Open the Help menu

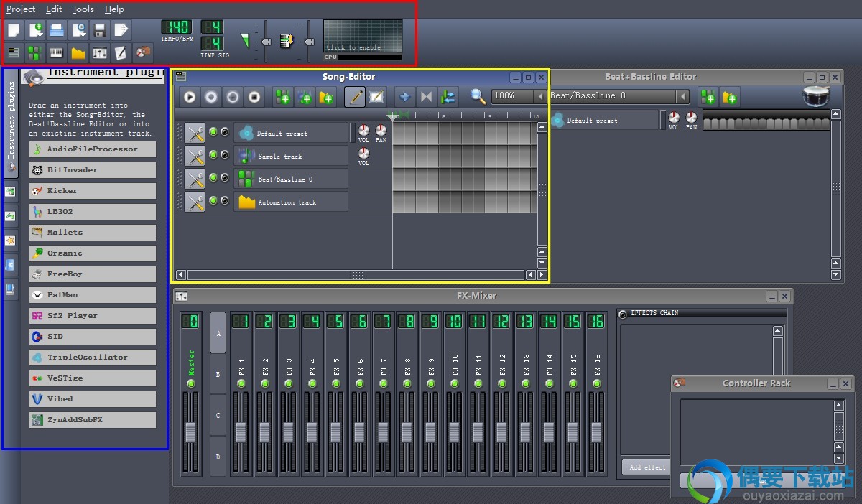pyautogui.click(x=114, y=9)
